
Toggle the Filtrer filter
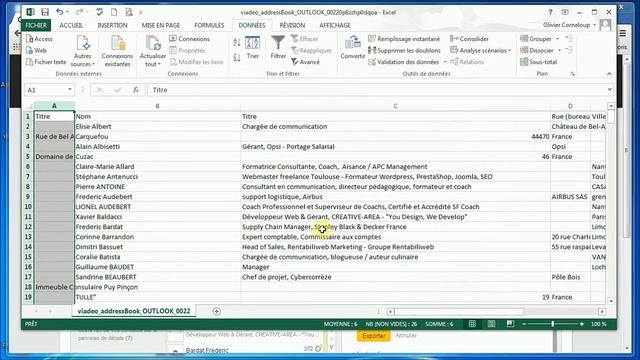278,48
